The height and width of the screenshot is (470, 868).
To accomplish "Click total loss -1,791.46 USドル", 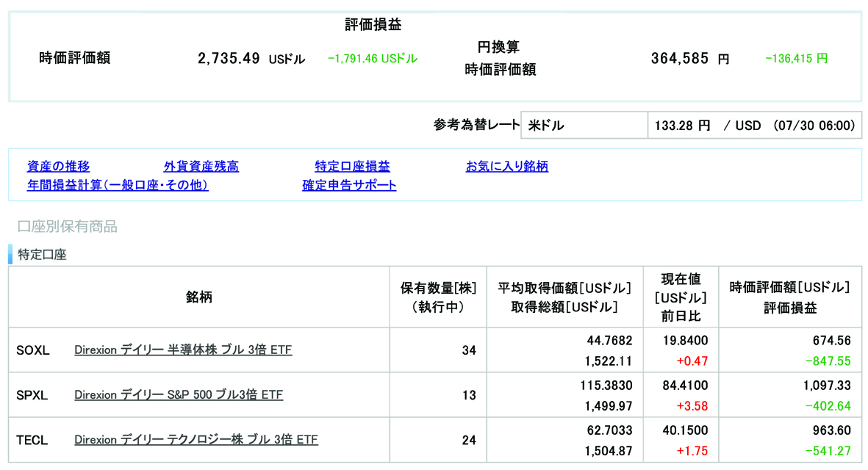I will pos(373,59).
